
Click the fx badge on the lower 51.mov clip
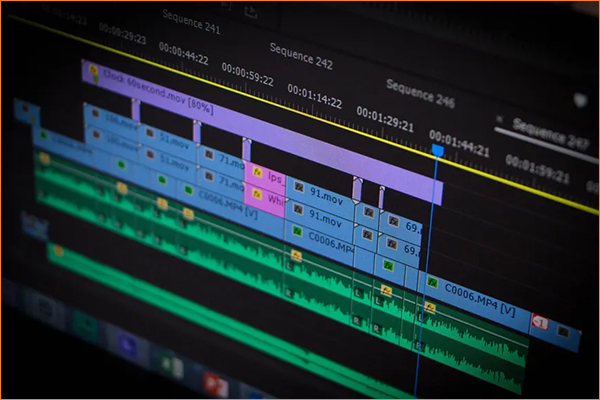click(150, 154)
